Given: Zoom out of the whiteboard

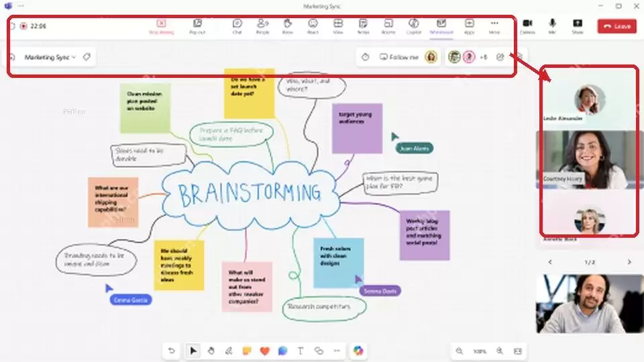Looking at the screenshot, I should tap(459, 351).
